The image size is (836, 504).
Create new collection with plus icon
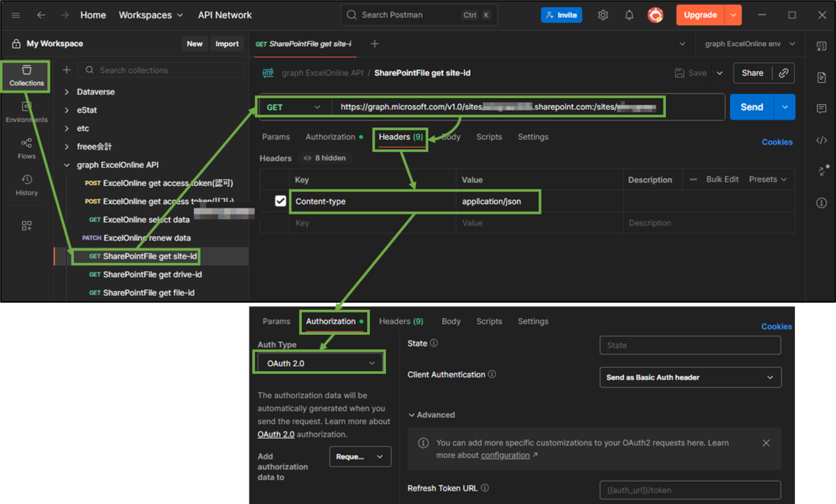(67, 70)
